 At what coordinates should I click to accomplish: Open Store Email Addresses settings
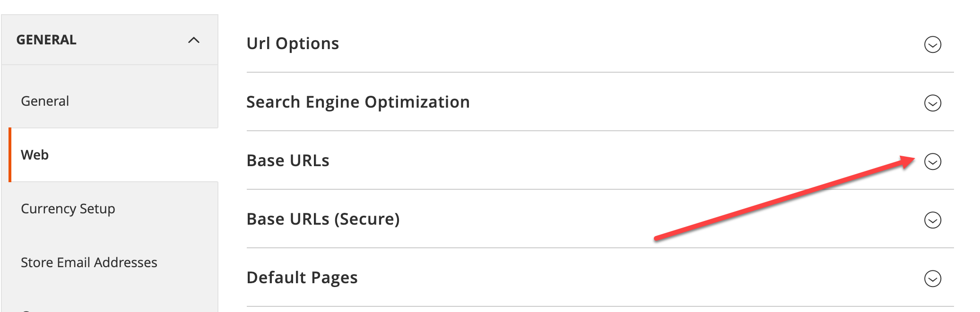[x=89, y=262]
